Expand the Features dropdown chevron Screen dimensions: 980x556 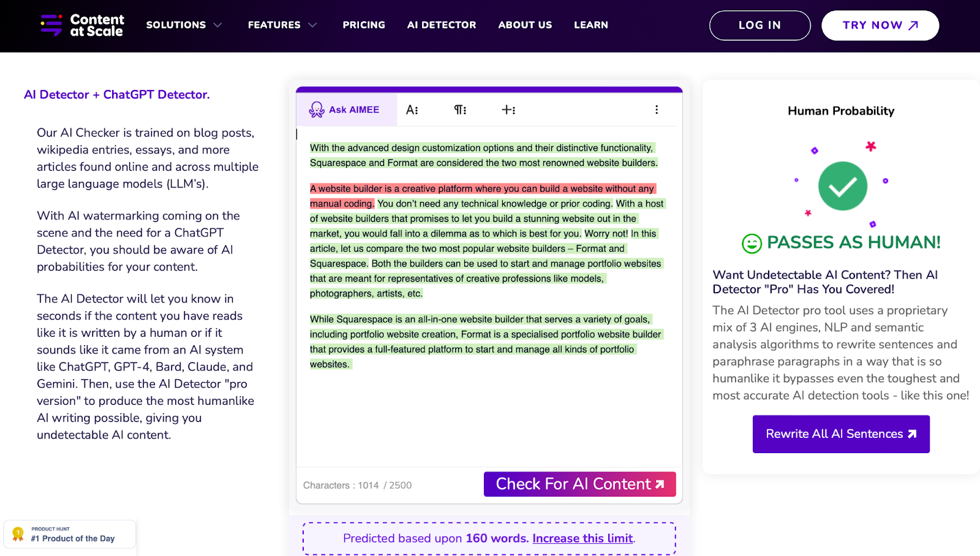(x=312, y=25)
